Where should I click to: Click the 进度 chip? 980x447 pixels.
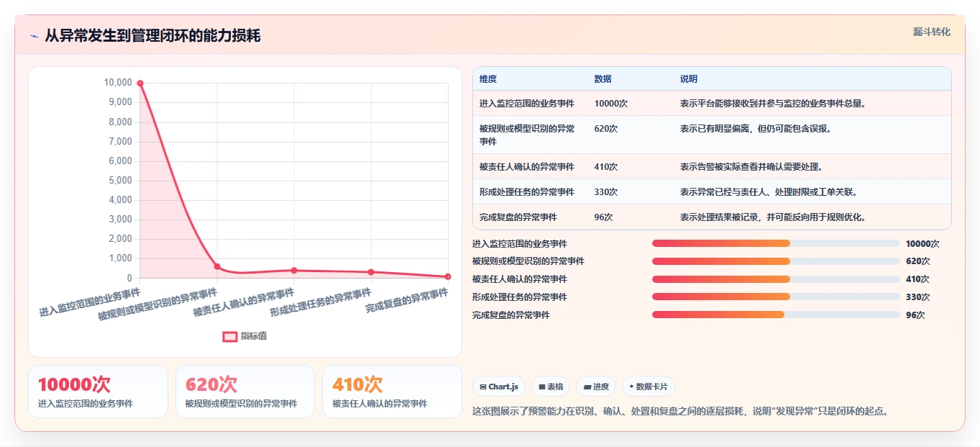pyautogui.click(x=596, y=387)
